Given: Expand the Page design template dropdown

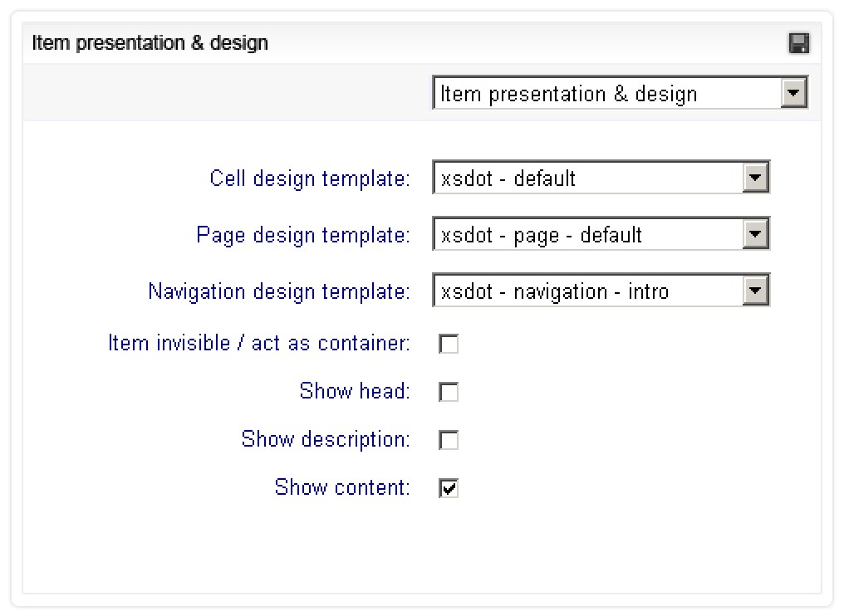Looking at the screenshot, I should point(589,235).
